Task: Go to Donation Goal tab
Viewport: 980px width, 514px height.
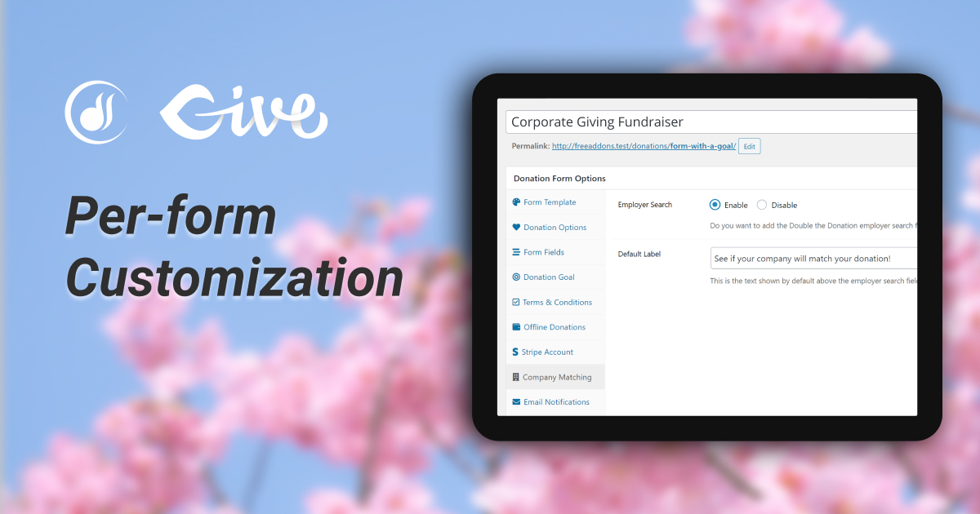Action: pyautogui.click(x=556, y=277)
